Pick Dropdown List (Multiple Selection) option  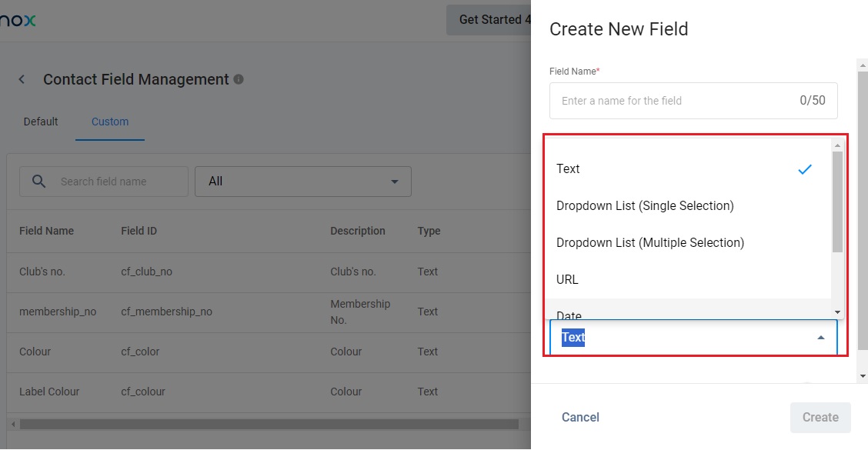point(650,243)
